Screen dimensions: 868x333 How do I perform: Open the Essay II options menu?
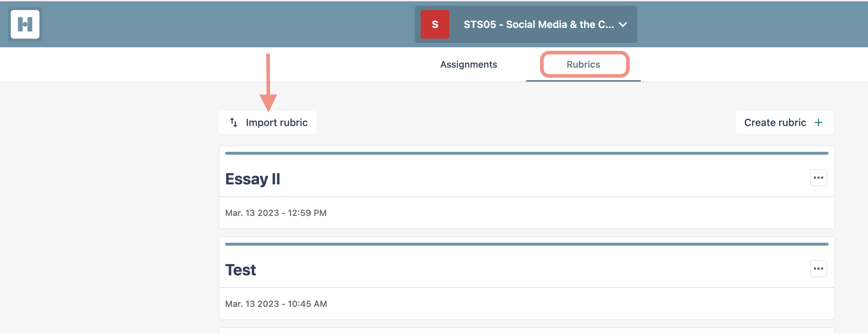(819, 178)
